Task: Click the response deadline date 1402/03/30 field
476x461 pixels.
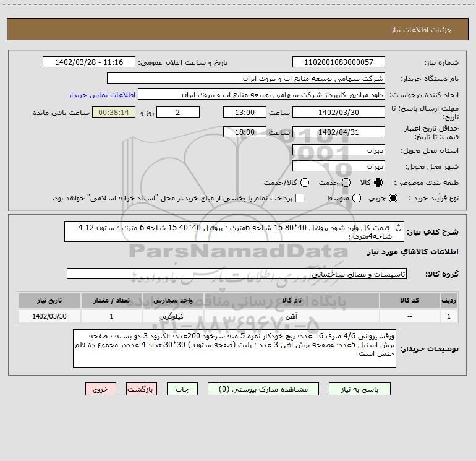Action: (x=339, y=112)
